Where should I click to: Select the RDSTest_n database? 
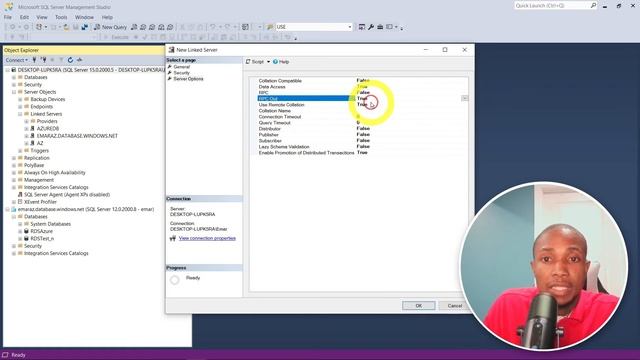point(42,239)
